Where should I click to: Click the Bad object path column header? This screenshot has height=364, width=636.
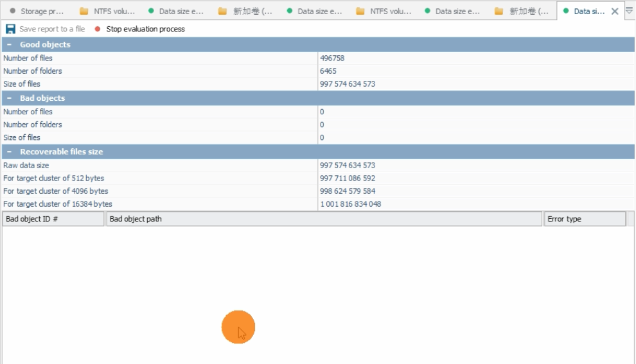pyautogui.click(x=324, y=219)
